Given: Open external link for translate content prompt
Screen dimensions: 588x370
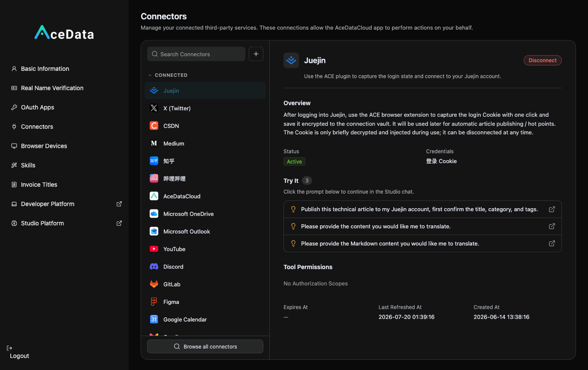Looking at the screenshot, I should click(552, 226).
